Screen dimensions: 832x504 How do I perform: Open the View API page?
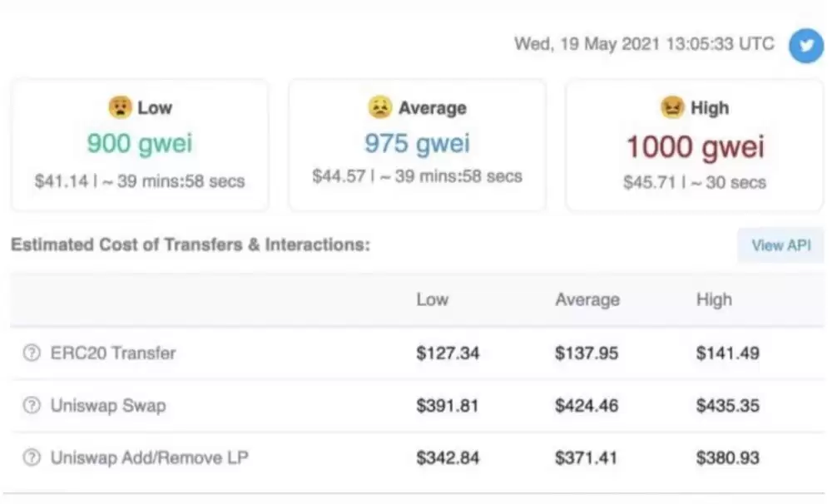point(780,245)
